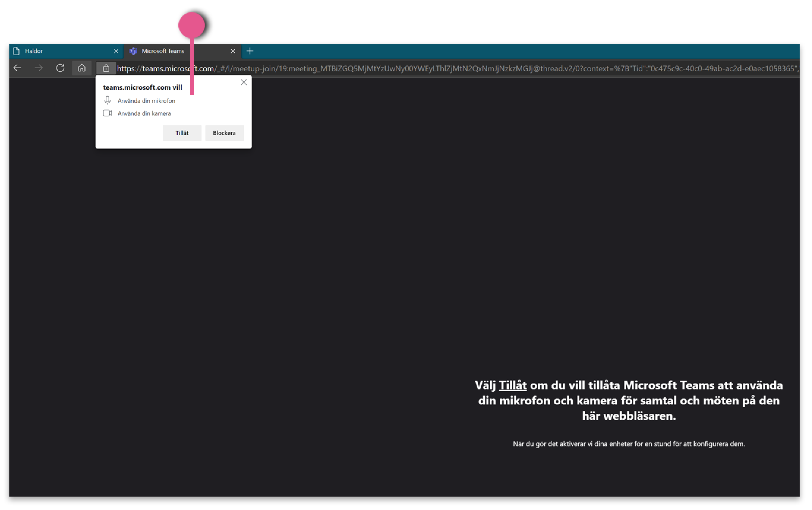Click the Teams logo on the tab

click(133, 51)
